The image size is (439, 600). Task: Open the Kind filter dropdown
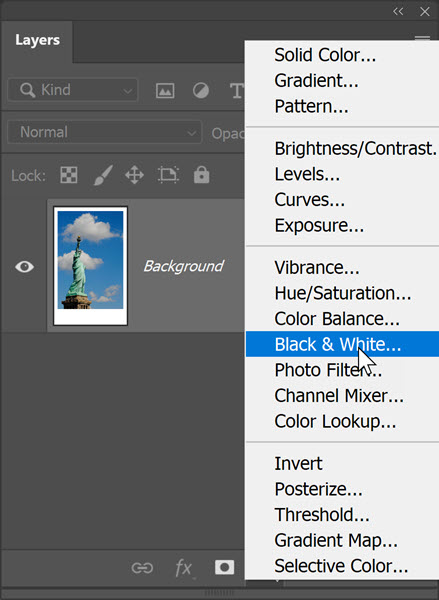click(x=73, y=90)
